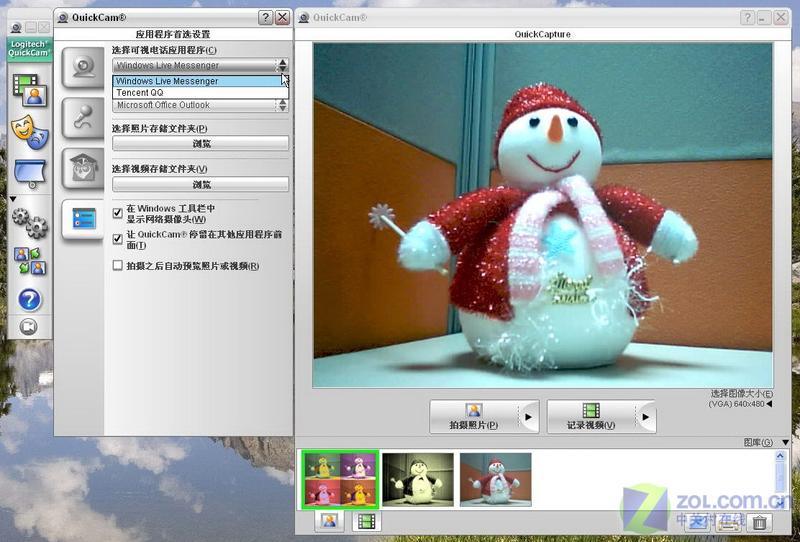The image size is (800, 542).
Task: Show photos with gallery photo filter icon
Action: coord(329,521)
